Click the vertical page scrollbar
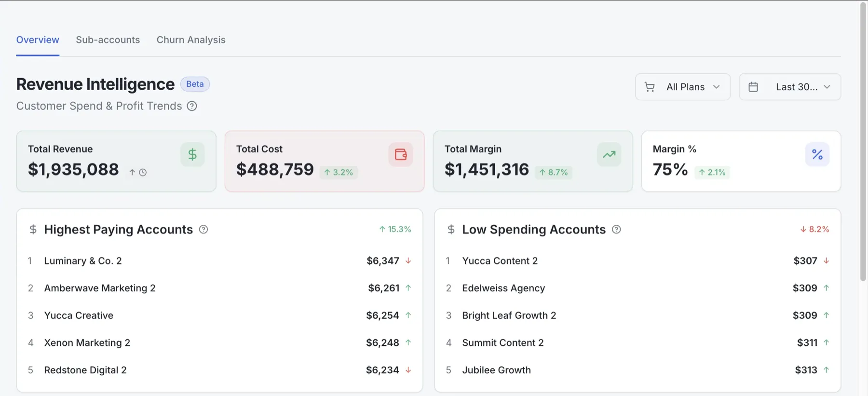Screen dimensions: 868x396 [863, 142]
